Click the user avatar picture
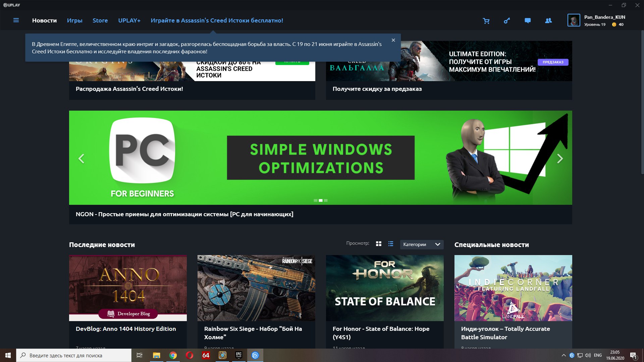Image resolution: width=644 pixels, height=362 pixels. coord(574,20)
